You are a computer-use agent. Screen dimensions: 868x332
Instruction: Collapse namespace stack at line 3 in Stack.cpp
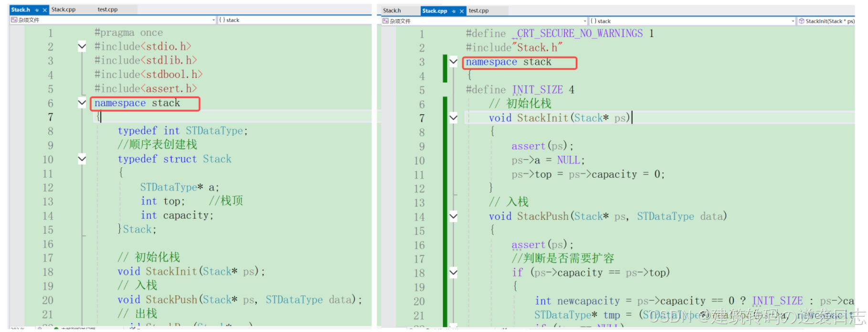pos(454,62)
